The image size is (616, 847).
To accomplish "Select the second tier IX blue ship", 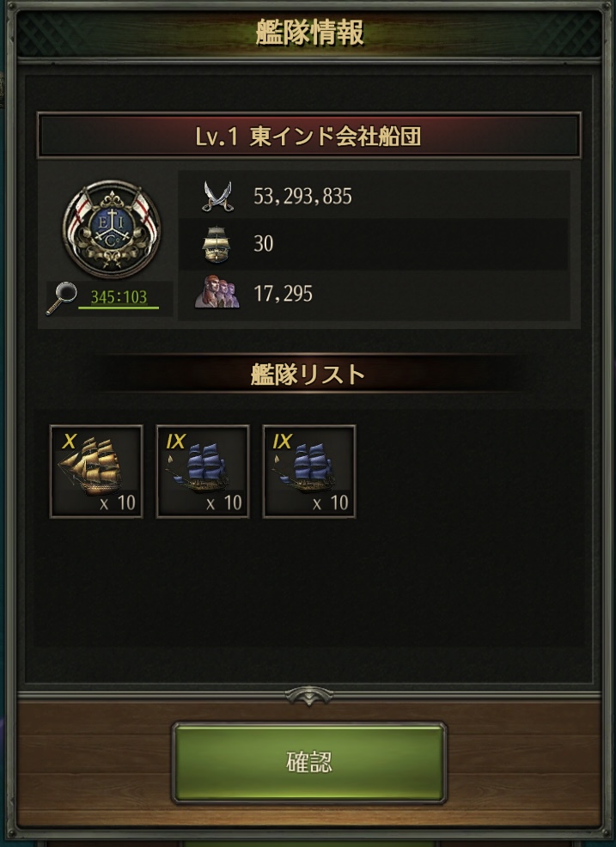I will coord(309,472).
